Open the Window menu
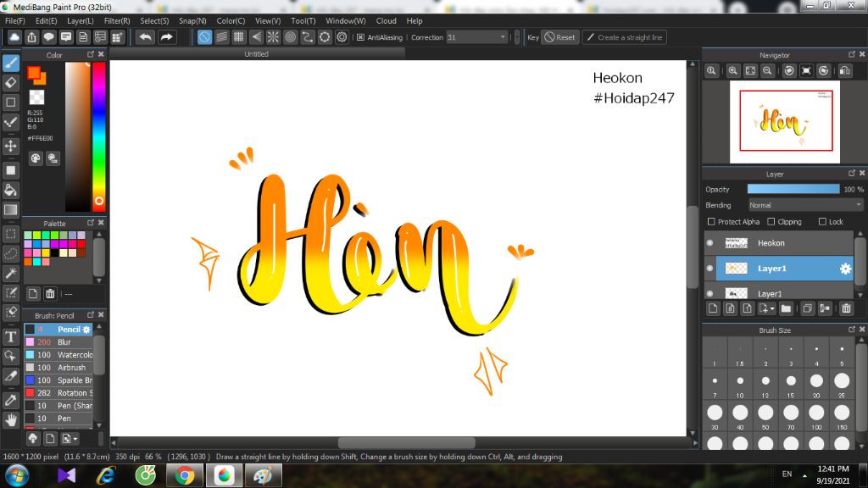This screenshot has width=868, height=488. (346, 20)
